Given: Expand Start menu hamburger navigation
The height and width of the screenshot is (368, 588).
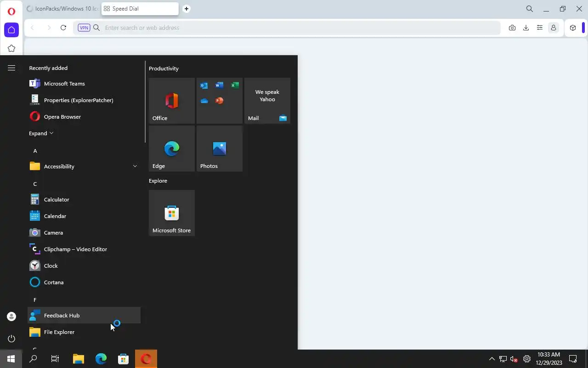Looking at the screenshot, I should 11,68.
